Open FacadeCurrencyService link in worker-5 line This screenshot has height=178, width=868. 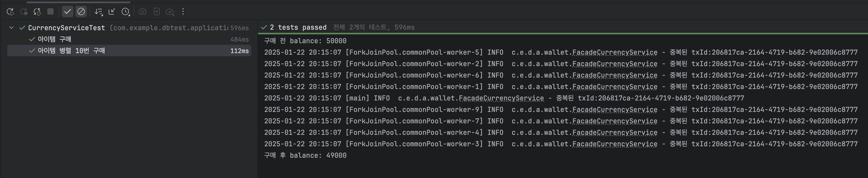click(x=615, y=52)
